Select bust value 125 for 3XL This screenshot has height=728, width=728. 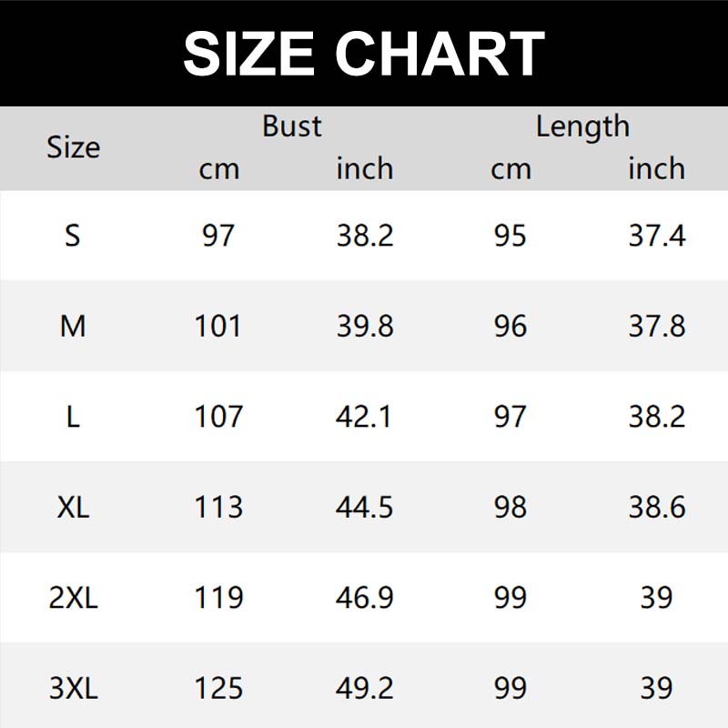pos(218,688)
